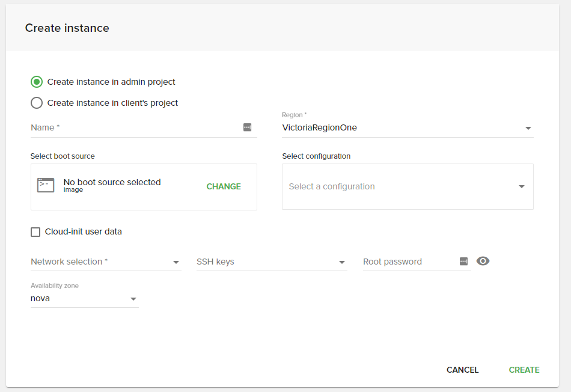Viewport: 571px width, 392px height.
Task: Choose Create instance in client's project
Action: pyautogui.click(x=37, y=103)
